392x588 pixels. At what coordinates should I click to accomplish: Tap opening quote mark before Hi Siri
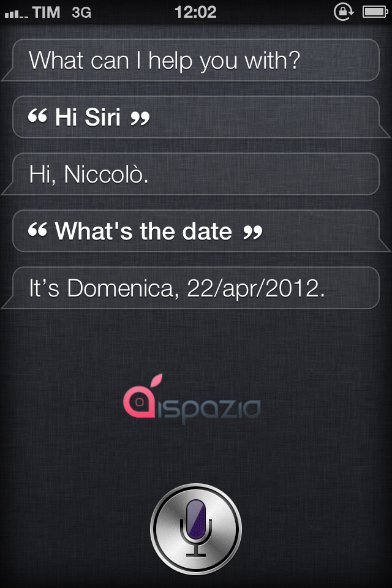click(37, 116)
